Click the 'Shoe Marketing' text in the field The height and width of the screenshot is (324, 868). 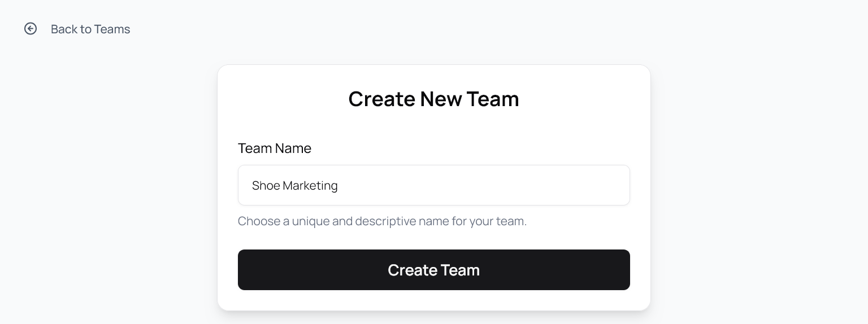point(294,186)
